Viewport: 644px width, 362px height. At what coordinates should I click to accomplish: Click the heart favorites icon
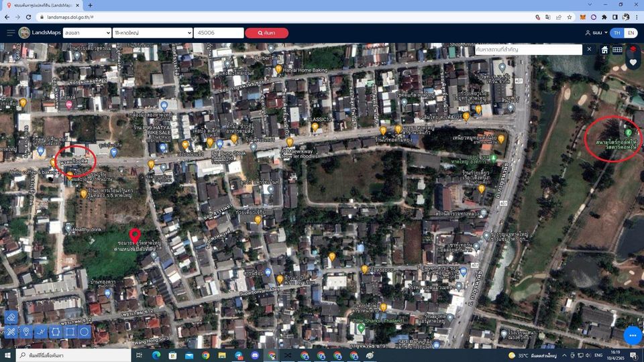(x=633, y=62)
